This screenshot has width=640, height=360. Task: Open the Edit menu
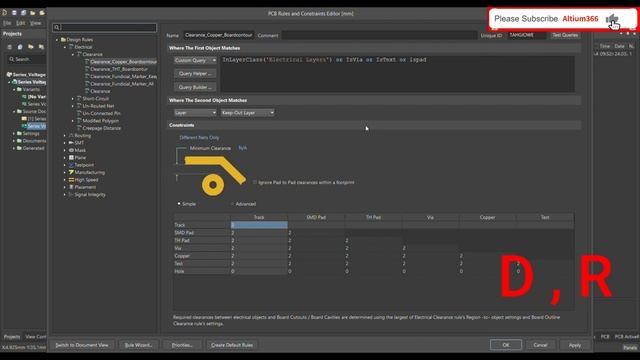21,23
